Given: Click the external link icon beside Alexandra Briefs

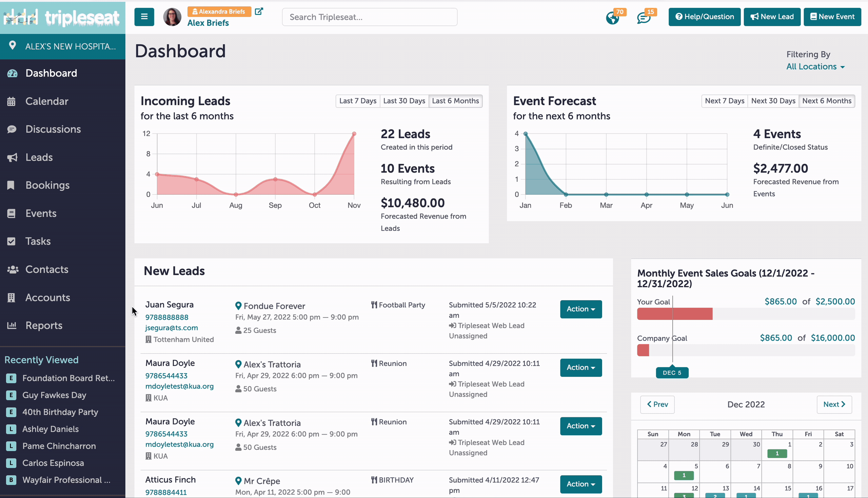Looking at the screenshot, I should (259, 11).
